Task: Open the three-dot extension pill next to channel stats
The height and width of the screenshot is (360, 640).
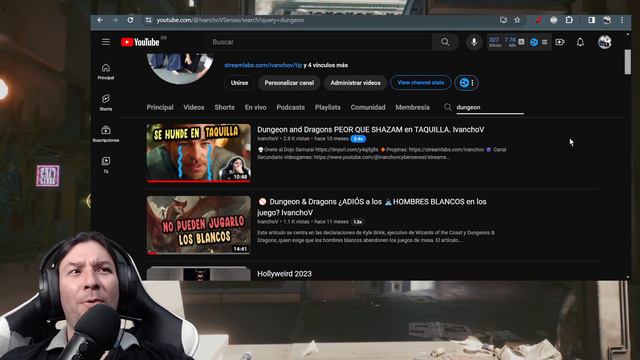Action: click(x=467, y=83)
